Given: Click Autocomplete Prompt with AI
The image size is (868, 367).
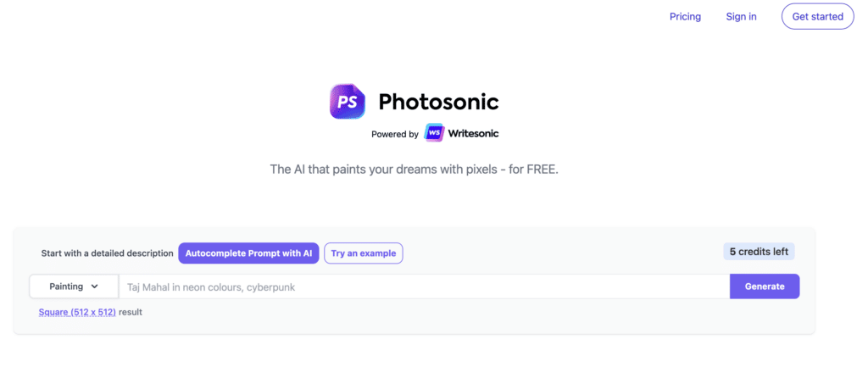Looking at the screenshot, I should pyautogui.click(x=248, y=253).
